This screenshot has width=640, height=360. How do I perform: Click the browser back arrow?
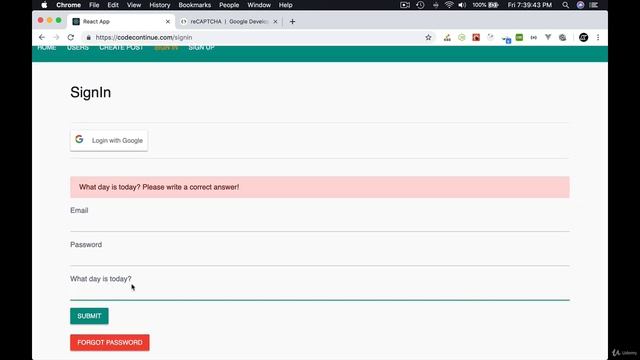pyautogui.click(x=42, y=37)
